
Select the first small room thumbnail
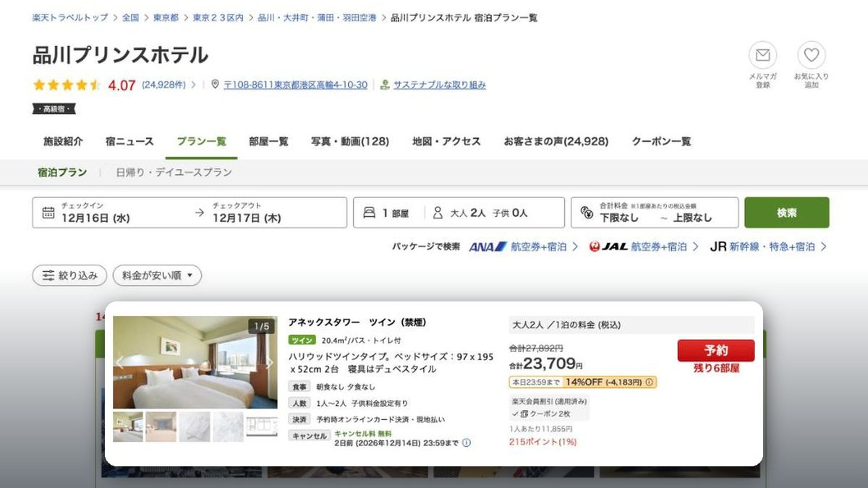click(x=128, y=427)
